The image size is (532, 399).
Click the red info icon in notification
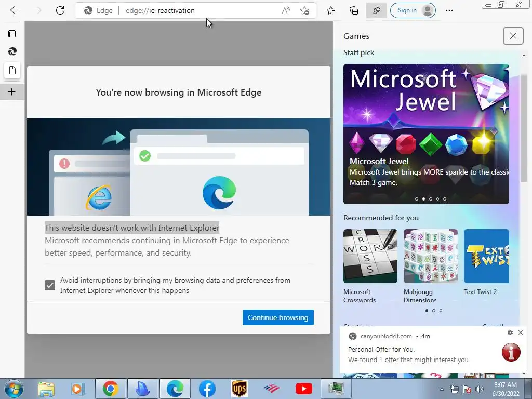pos(511,352)
